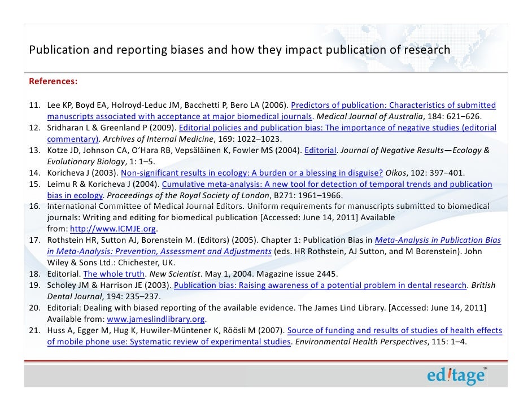
Task: Select 'Medical Journal of Australia' journal name
Action: coord(369,117)
